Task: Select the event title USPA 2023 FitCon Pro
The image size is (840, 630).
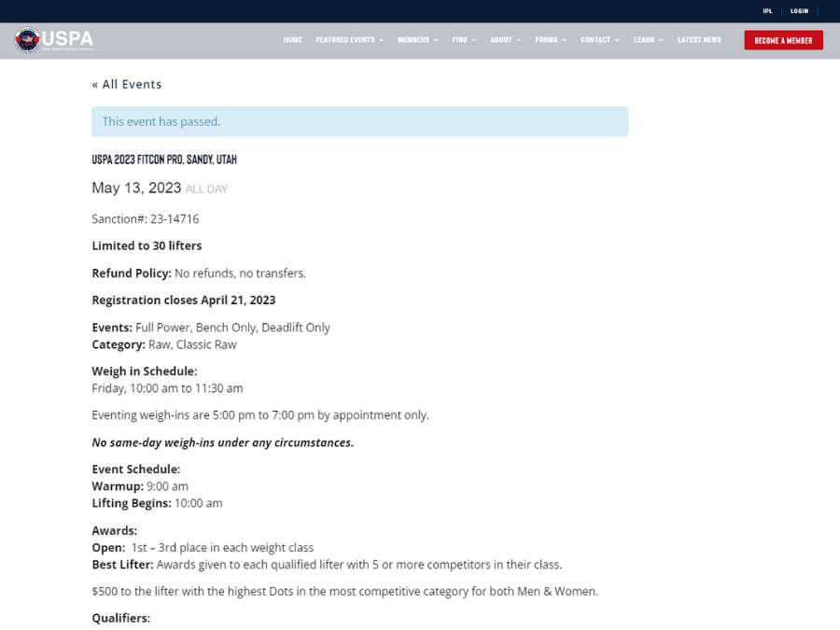Action: coord(164,160)
